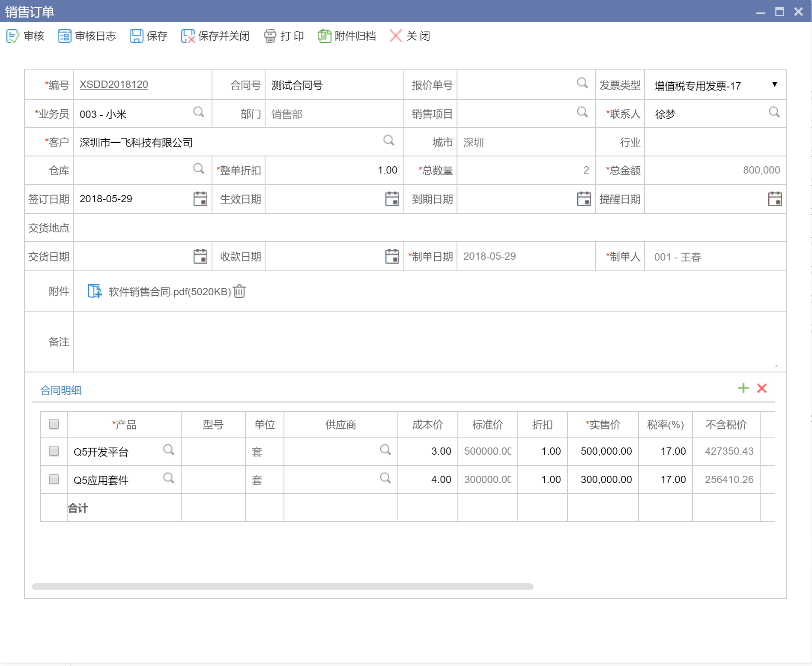Open the 签订日期 calendar picker
This screenshot has width=812, height=666.
(x=200, y=199)
